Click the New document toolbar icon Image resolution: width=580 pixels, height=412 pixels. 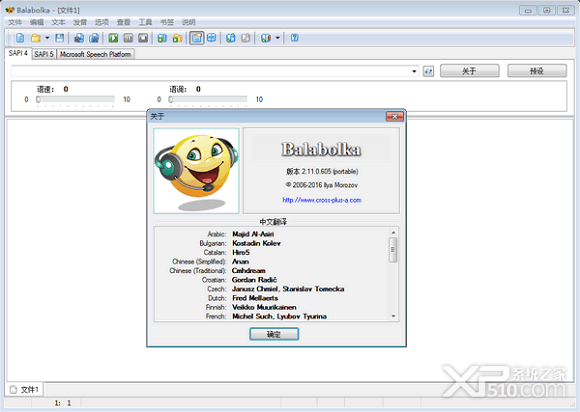point(20,38)
